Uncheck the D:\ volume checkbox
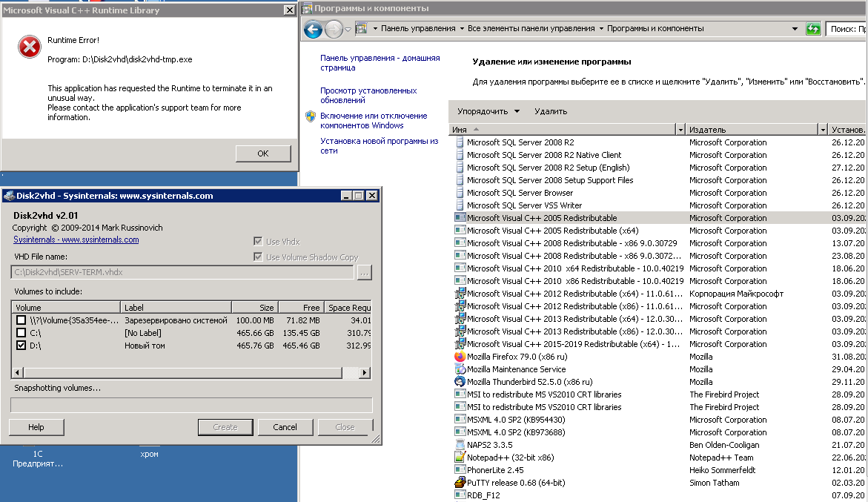The height and width of the screenshot is (502, 868). tap(21, 346)
